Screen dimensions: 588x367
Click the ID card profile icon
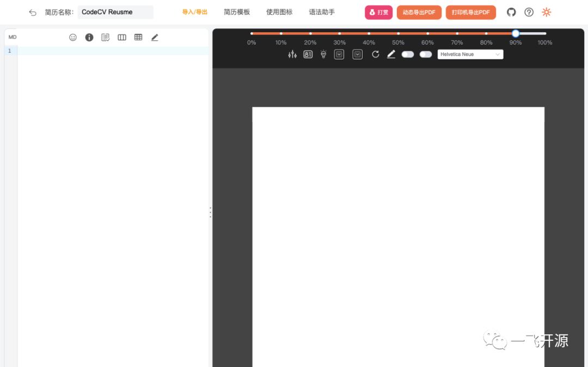click(x=308, y=54)
